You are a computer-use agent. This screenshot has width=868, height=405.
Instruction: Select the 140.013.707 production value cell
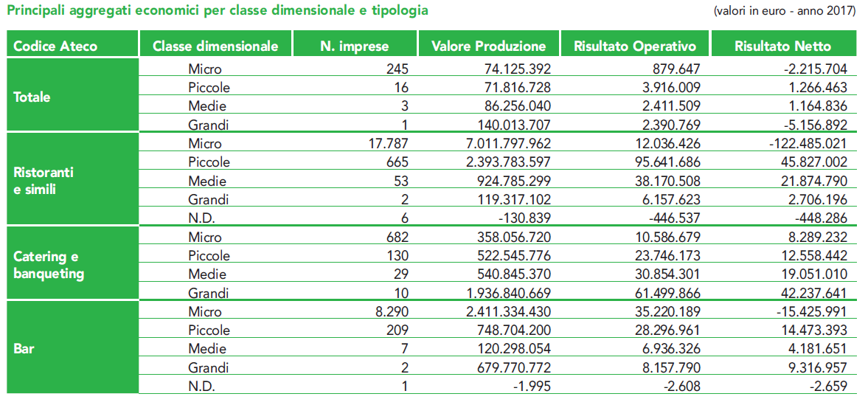click(x=504, y=125)
